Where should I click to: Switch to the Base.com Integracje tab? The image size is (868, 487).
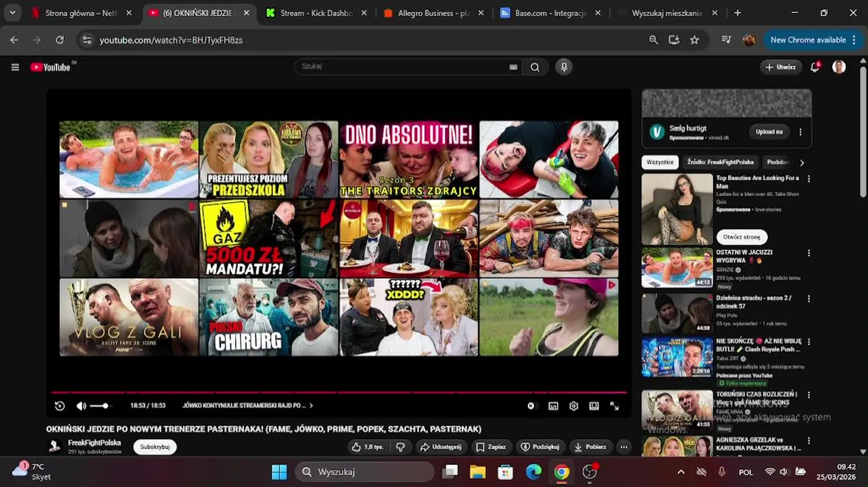pyautogui.click(x=551, y=13)
